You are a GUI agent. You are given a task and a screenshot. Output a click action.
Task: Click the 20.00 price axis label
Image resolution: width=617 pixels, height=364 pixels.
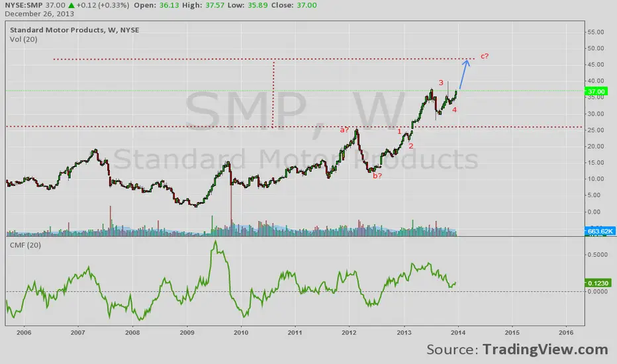coord(595,146)
